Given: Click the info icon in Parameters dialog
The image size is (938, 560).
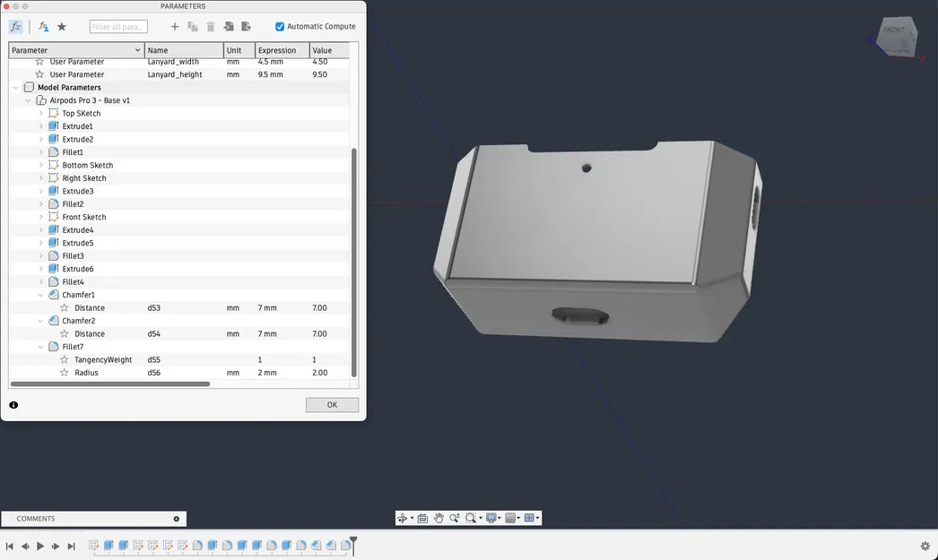Looking at the screenshot, I should tap(13, 405).
